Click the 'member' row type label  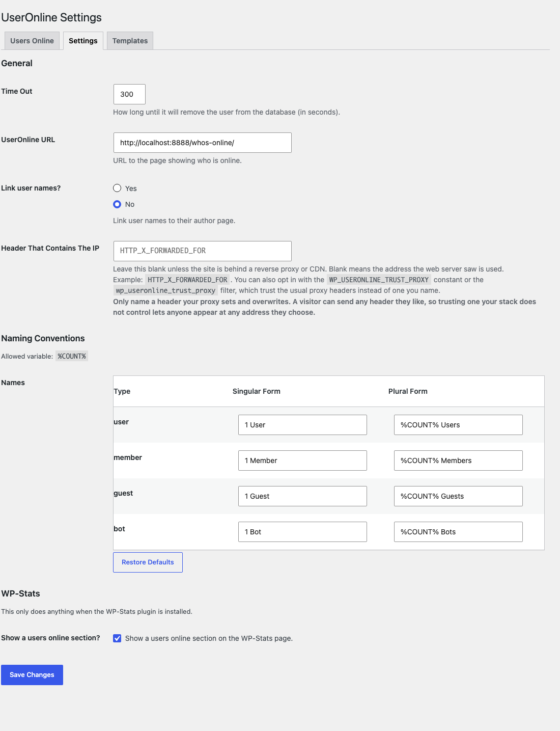128,457
